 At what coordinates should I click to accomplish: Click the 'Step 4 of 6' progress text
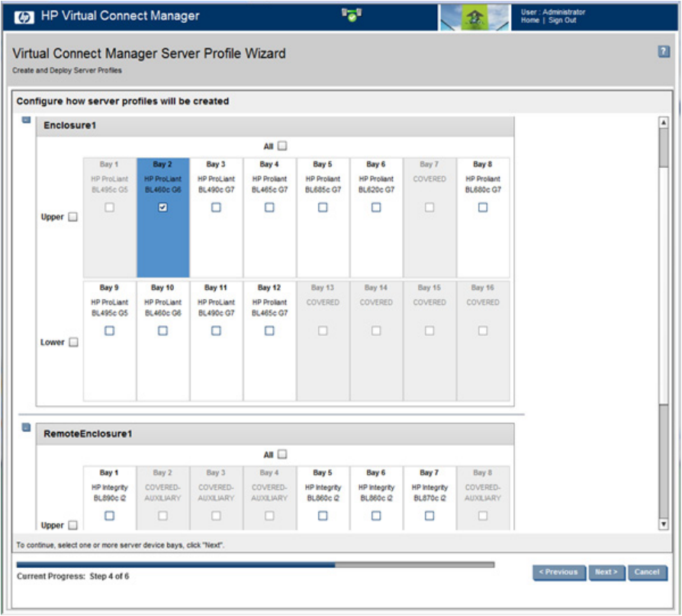[109, 576]
